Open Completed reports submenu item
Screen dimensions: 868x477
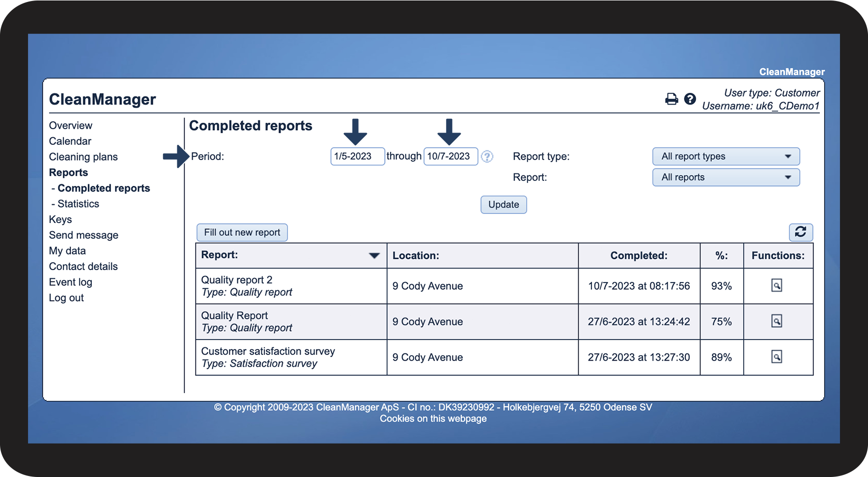click(104, 188)
